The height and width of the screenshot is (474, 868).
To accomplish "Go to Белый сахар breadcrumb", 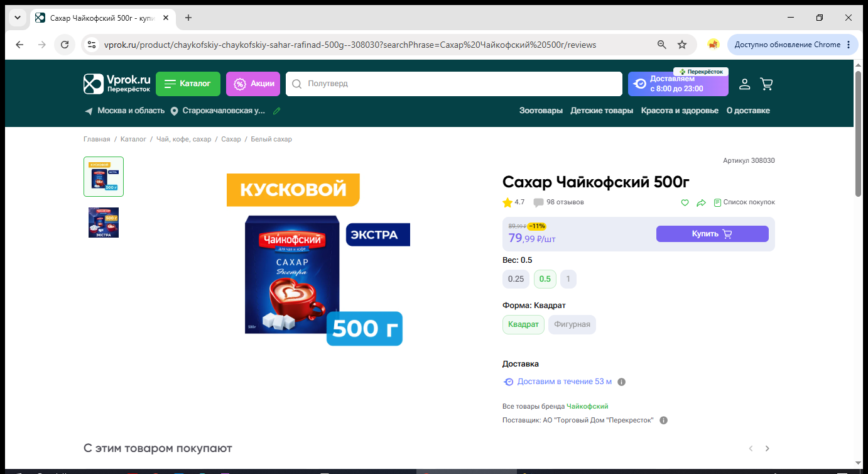I will (x=271, y=139).
